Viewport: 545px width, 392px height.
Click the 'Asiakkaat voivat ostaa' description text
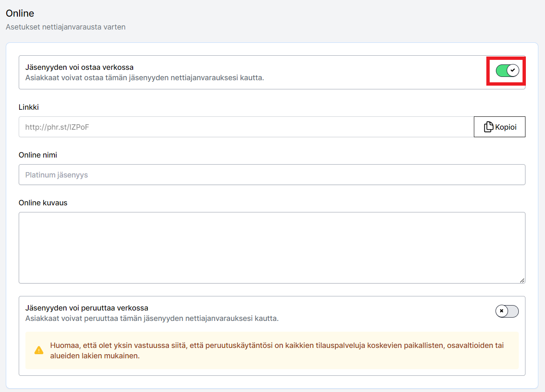point(144,78)
